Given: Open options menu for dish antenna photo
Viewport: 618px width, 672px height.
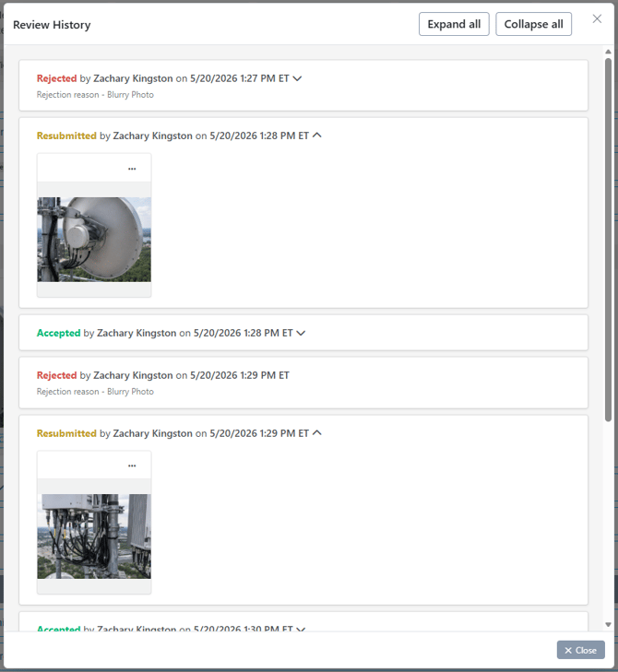Looking at the screenshot, I should 132,169.
